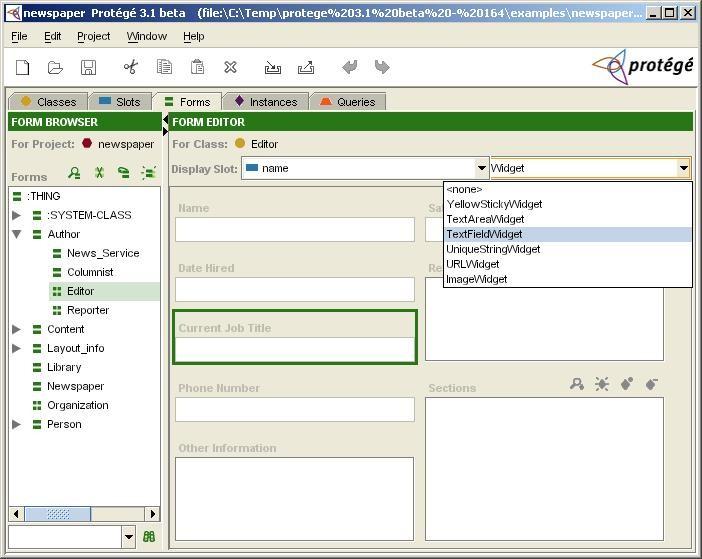
Task: Click the Copy toolbar icon
Action: (x=164, y=68)
